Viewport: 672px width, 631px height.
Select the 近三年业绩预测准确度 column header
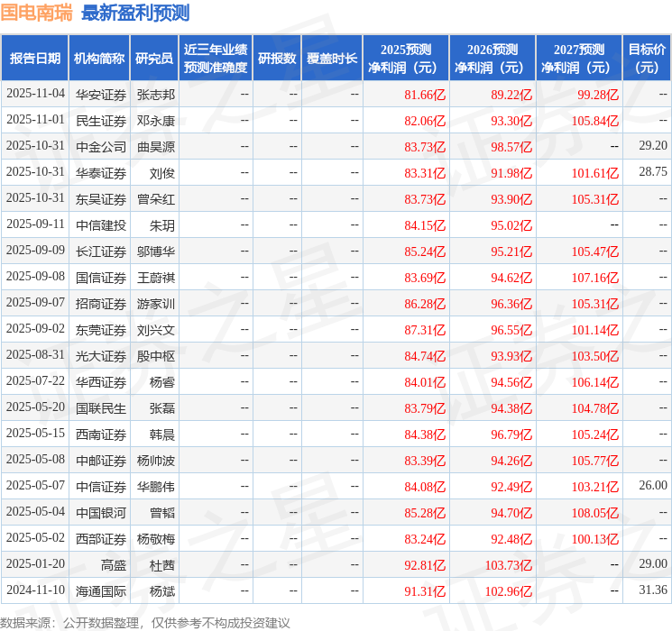(216, 59)
